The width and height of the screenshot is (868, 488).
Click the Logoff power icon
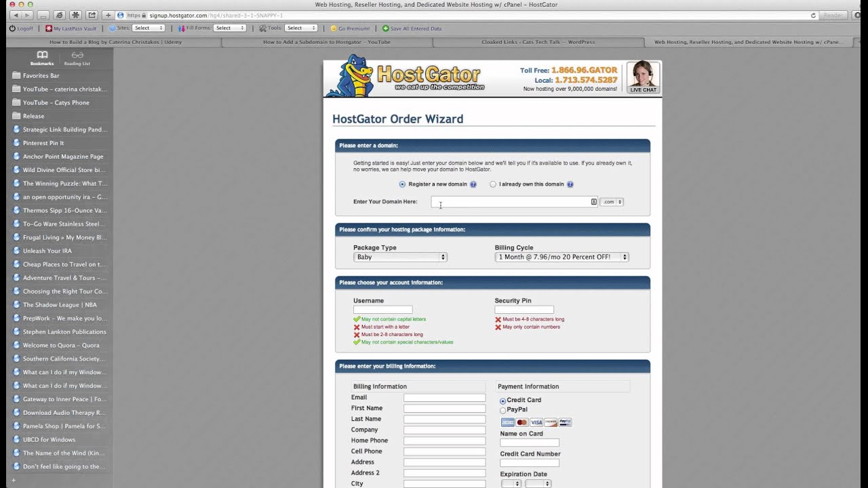pyautogui.click(x=21, y=28)
